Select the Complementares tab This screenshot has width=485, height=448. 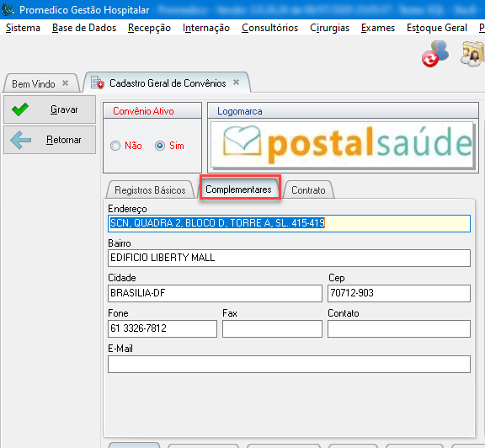239,189
